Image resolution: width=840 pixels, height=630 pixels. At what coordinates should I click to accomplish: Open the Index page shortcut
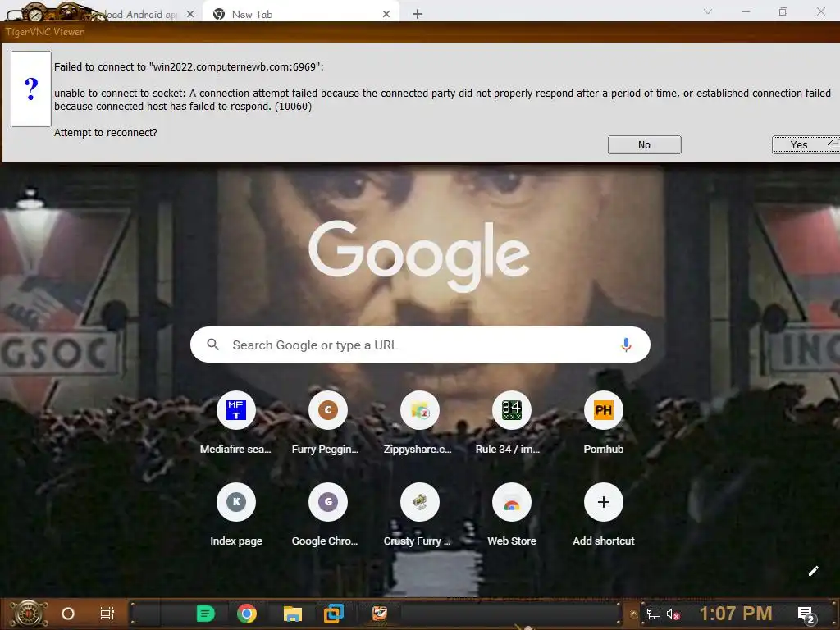235,515
